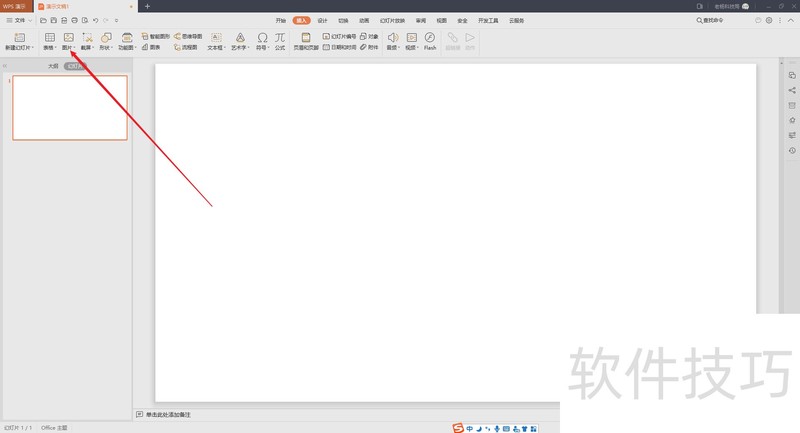Click the Office 主题 status bar label
Viewport: 800px width, 433px height.
pyautogui.click(x=54, y=428)
